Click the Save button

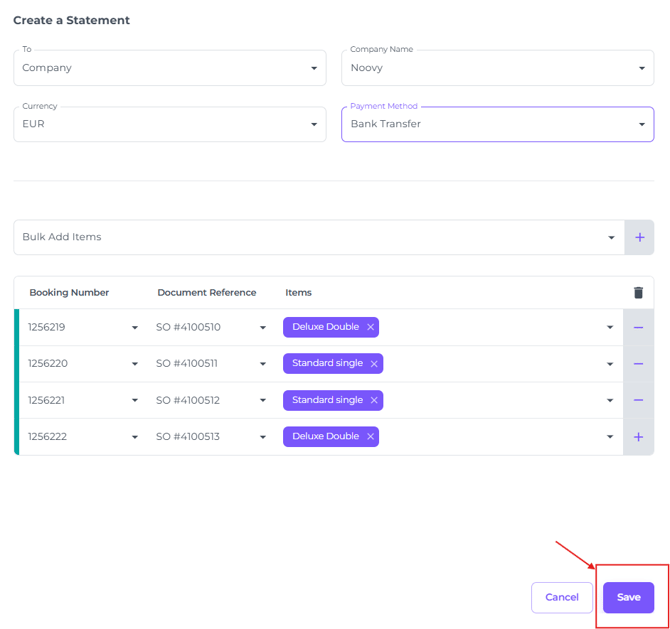tap(628, 597)
